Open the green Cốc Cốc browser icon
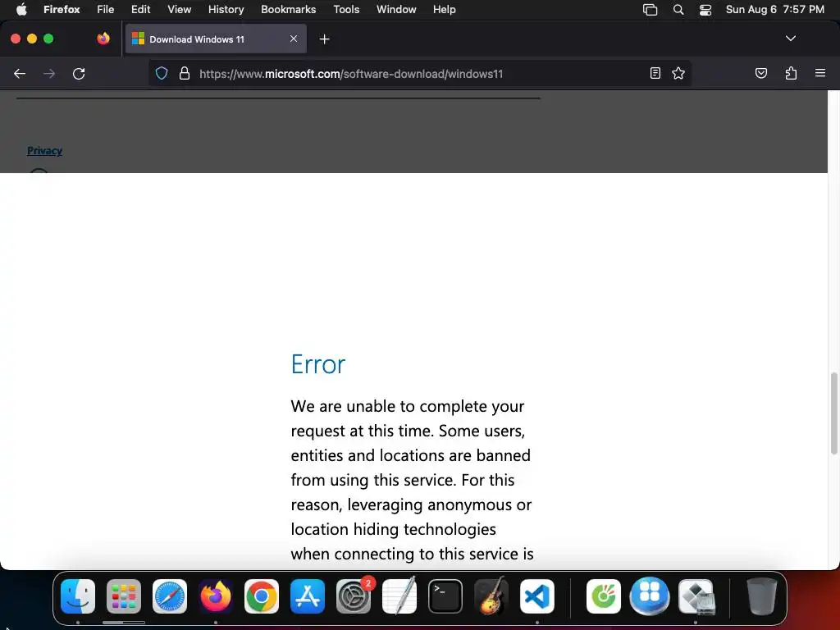The image size is (840, 630). click(603, 596)
